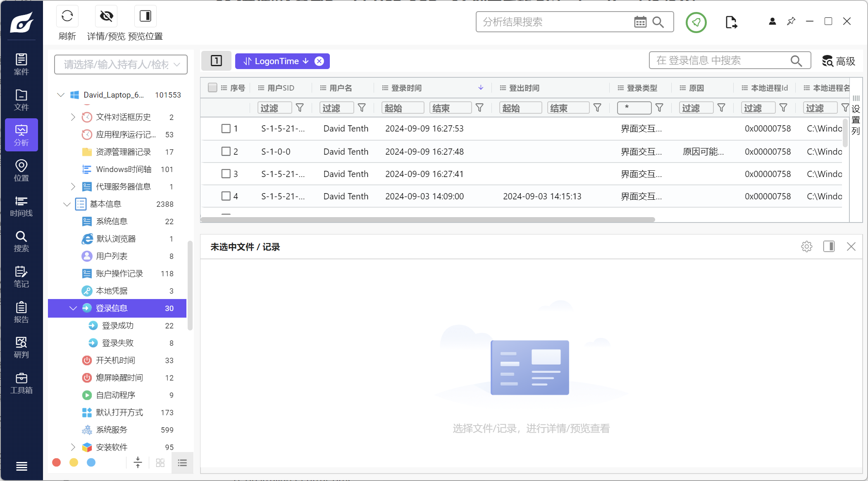Click the collapse-all tree icon

click(x=138, y=462)
